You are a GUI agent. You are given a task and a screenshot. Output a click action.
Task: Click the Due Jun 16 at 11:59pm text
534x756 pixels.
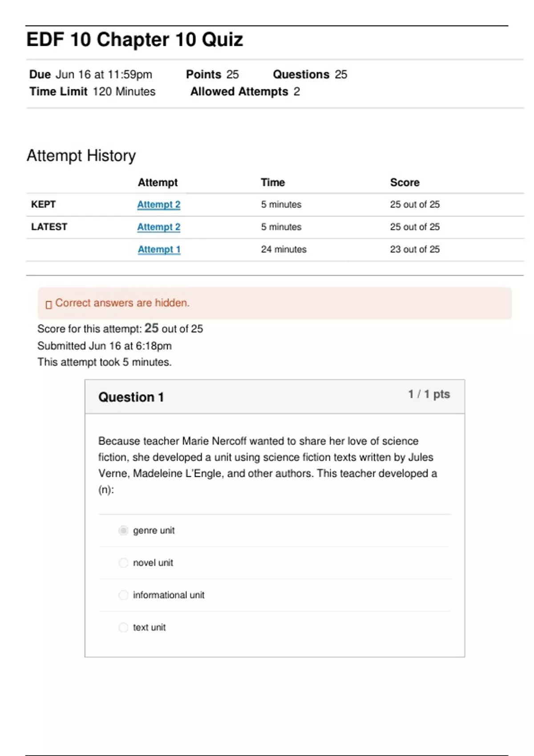tap(91, 74)
